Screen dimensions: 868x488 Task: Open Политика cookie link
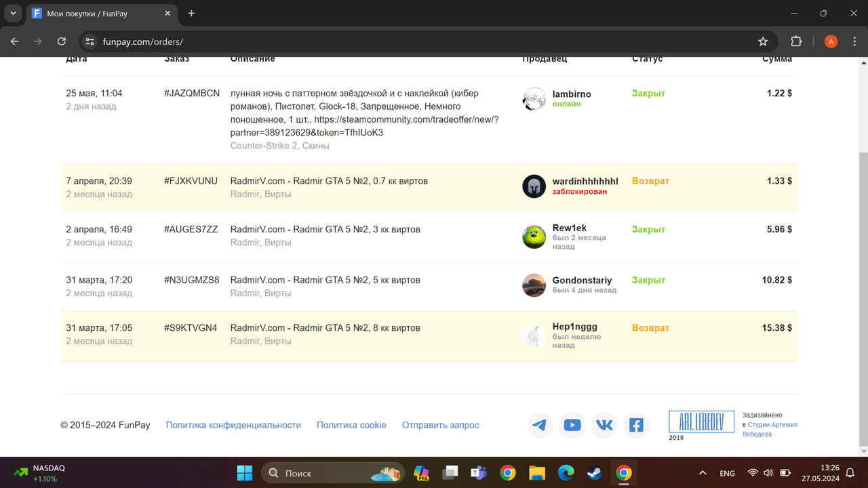[x=351, y=425]
